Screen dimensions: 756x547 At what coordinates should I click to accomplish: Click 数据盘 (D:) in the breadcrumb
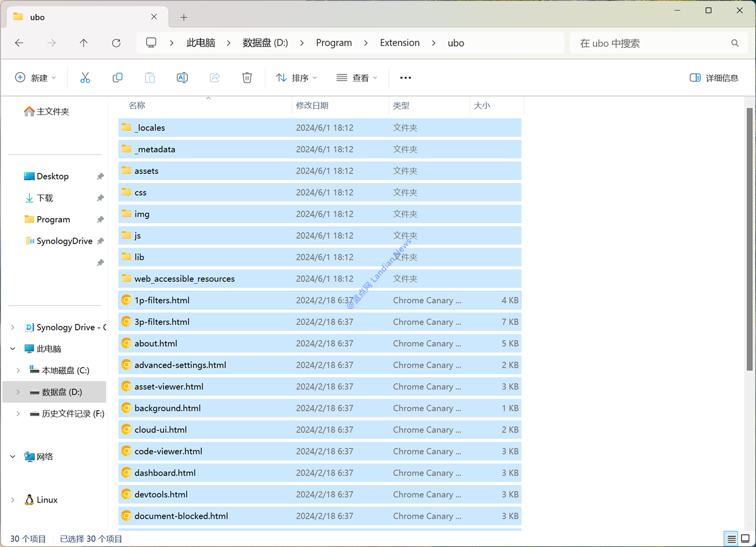click(x=265, y=43)
